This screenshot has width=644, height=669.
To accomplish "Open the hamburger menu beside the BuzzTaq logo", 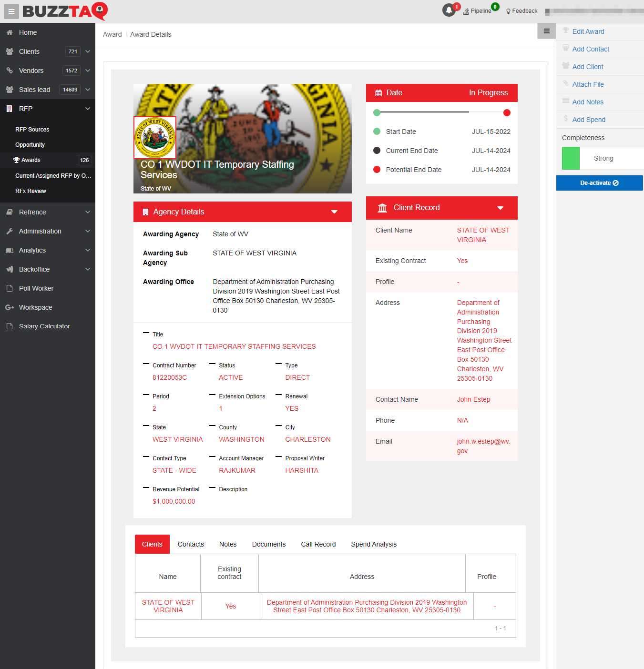I will click(x=11, y=11).
